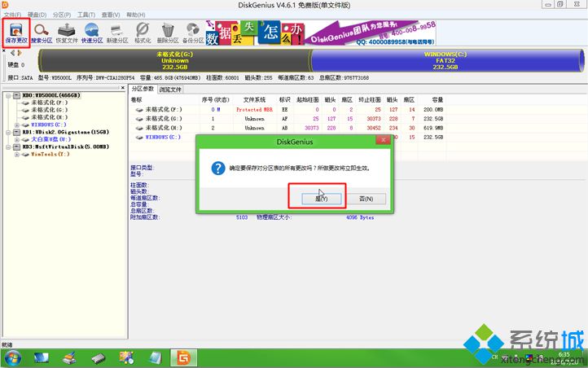Click the DiskGenius title bar app icon
The image size is (588, 368).
tap(5, 5)
